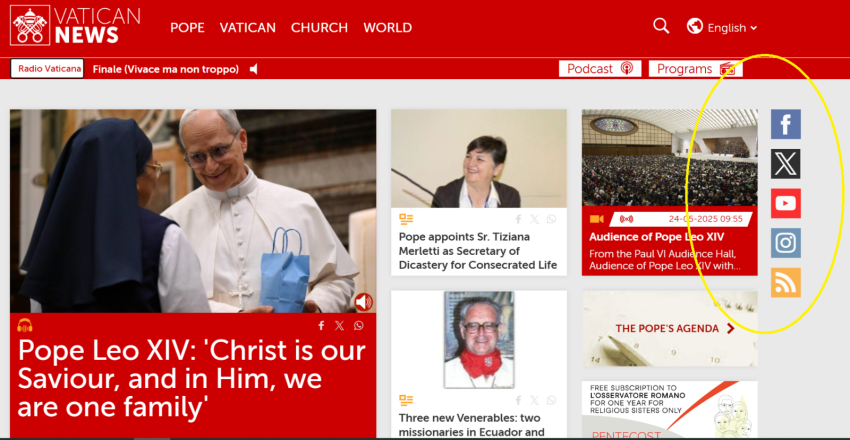Open the World menu item

pyautogui.click(x=388, y=28)
